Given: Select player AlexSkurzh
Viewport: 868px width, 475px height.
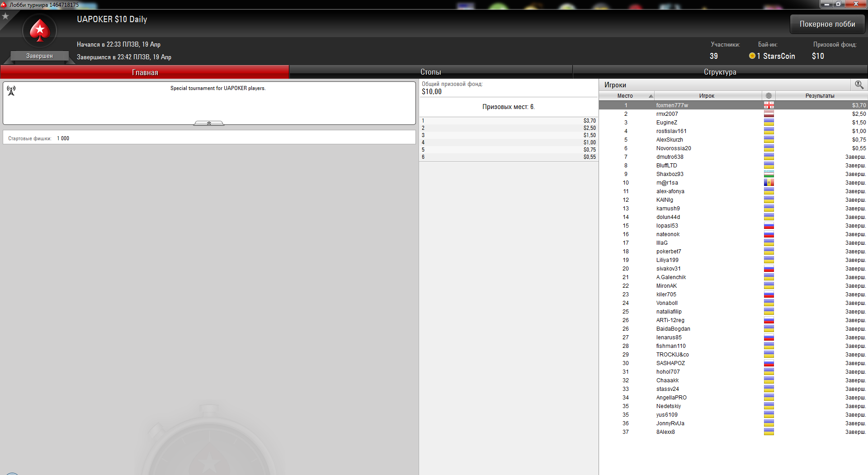Looking at the screenshot, I should pos(733,139).
